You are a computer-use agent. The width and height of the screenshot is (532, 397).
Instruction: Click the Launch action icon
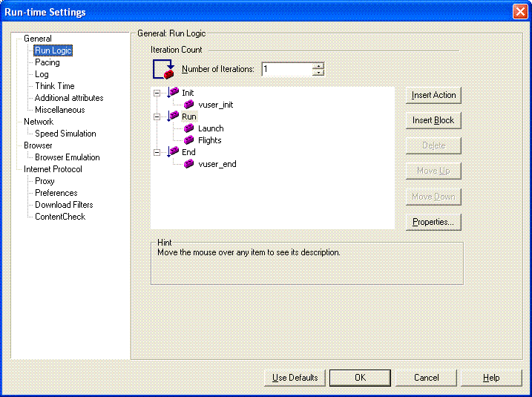(x=189, y=128)
